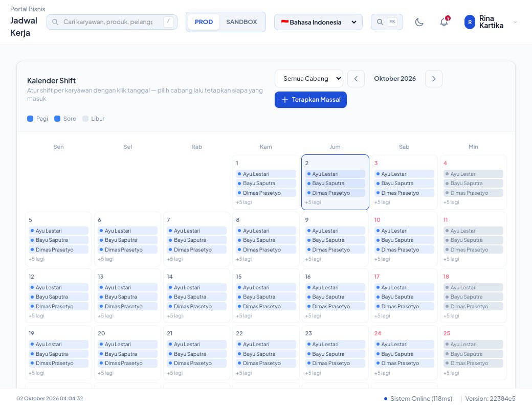The height and width of the screenshot is (409, 532).
Task: Click Dimas Prasetyo shift on day 17
Action: (404, 306)
